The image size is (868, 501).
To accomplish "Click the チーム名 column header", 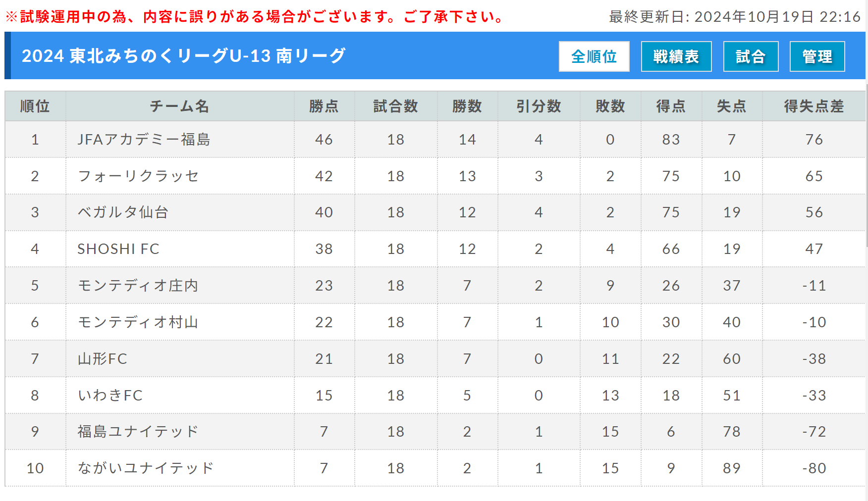I will click(x=180, y=106).
